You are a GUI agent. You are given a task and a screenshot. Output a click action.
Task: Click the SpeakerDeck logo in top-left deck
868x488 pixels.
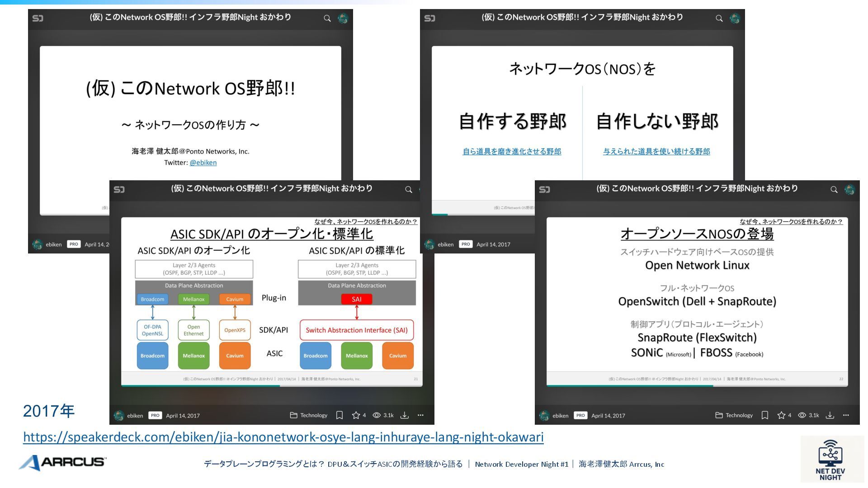point(38,18)
